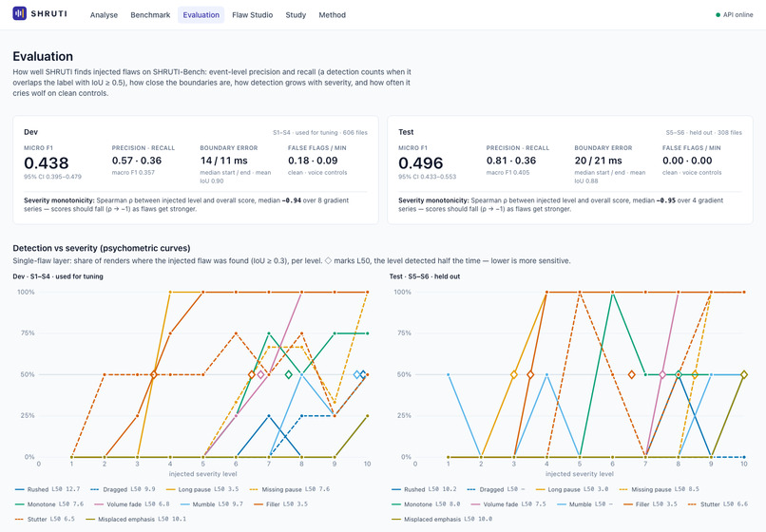Click the Dev card title

click(x=30, y=132)
